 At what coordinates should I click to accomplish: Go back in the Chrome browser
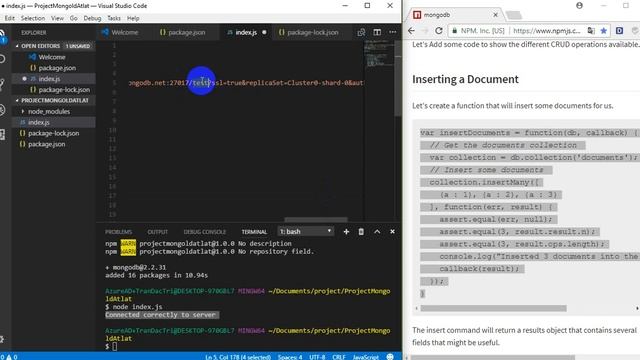point(411,31)
